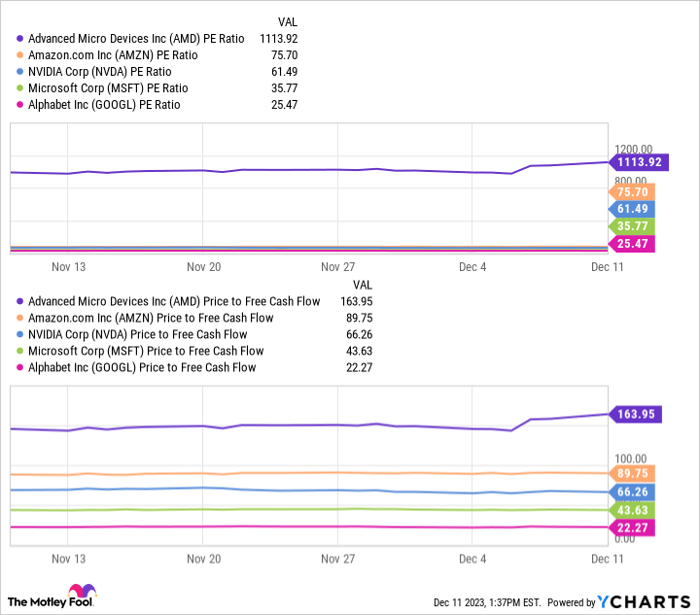Image resolution: width=700 pixels, height=615 pixels.
Task: Select 'Microsoft Corp (MSFT) Price to Free Cash Flow'
Action: (x=146, y=351)
